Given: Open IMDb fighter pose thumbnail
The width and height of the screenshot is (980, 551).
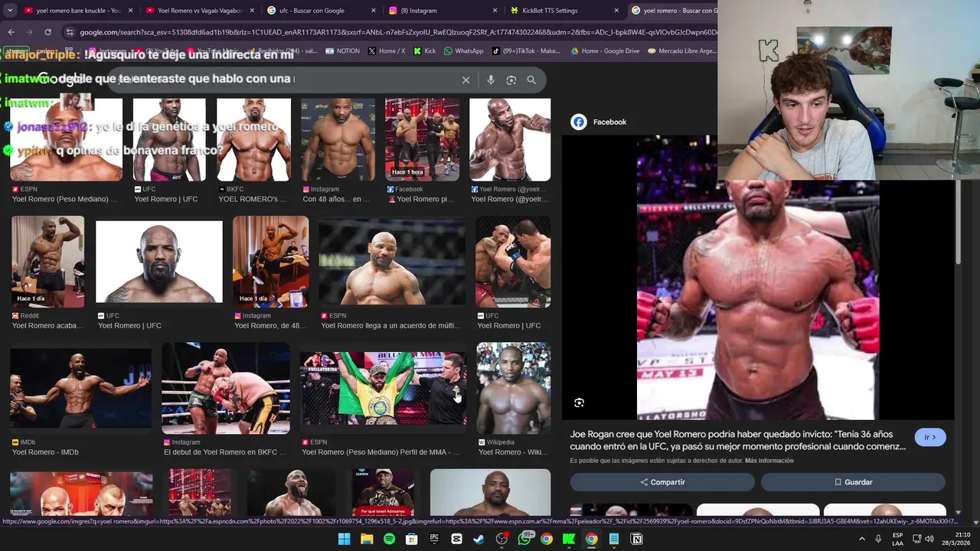Looking at the screenshot, I should pyautogui.click(x=80, y=388).
